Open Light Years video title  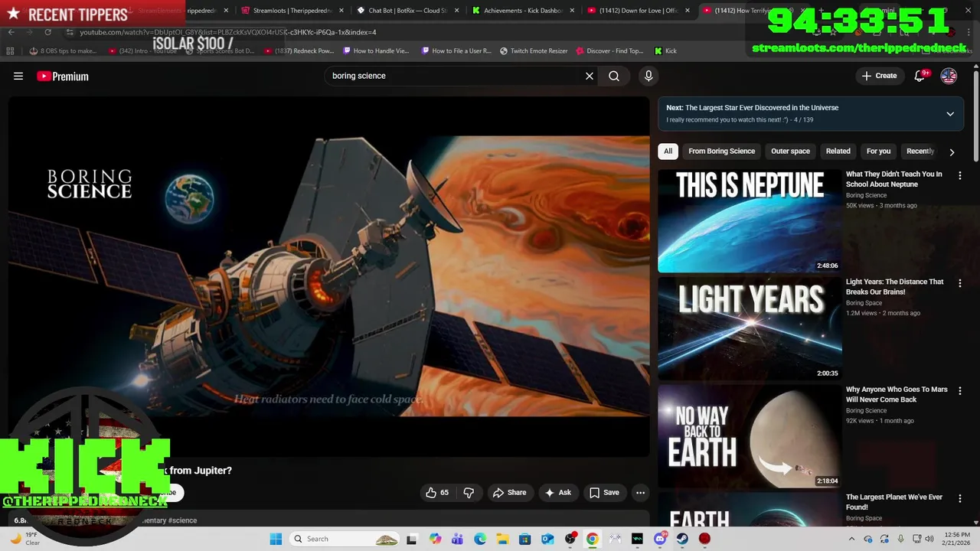click(894, 287)
